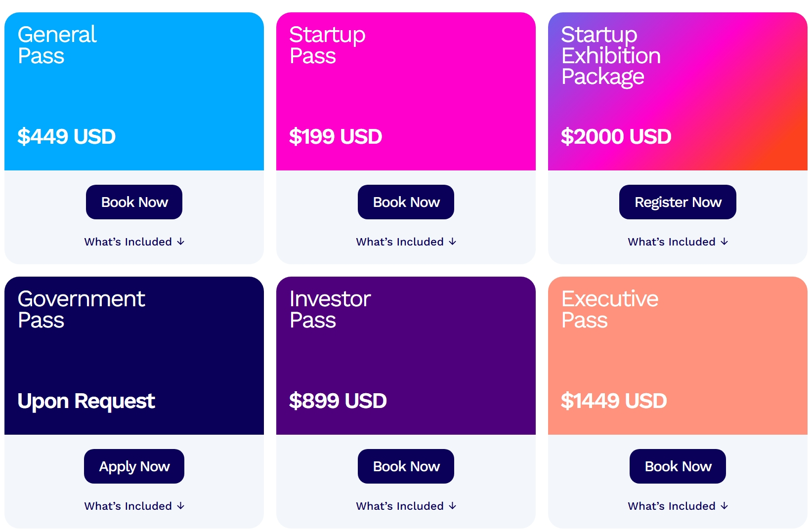Click the $2000 USD price on Exhibition Package
This screenshot has width=811, height=532.
click(x=616, y=137)
